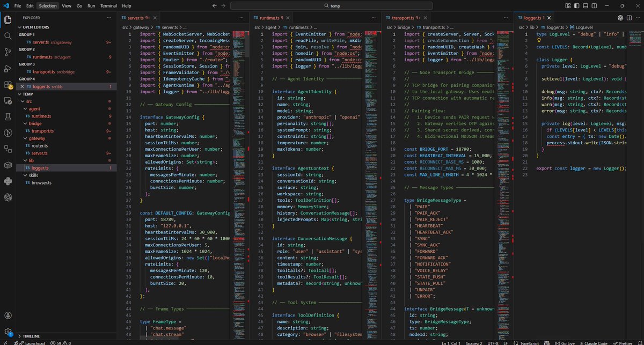This screenshot has width=644, height=345.
Task: Open the Python icon in the activity bar
Action: pyautogui.click(x=8, y=181)
